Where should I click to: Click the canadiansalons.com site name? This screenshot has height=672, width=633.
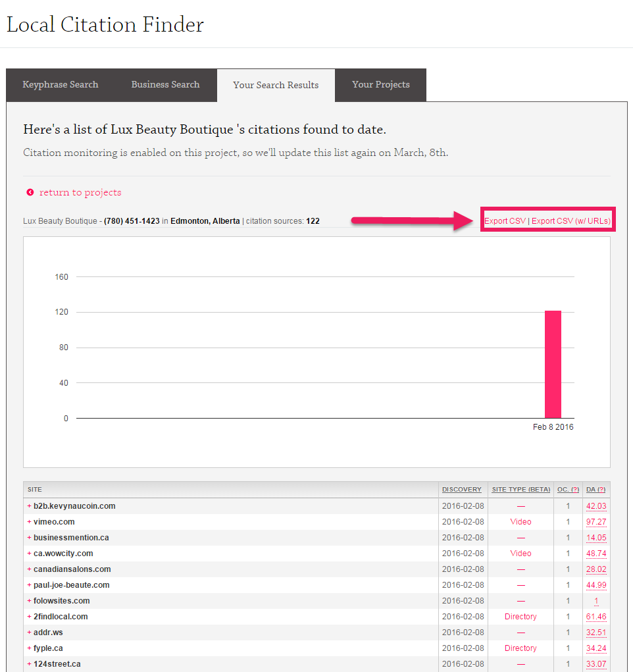(72, 569)
